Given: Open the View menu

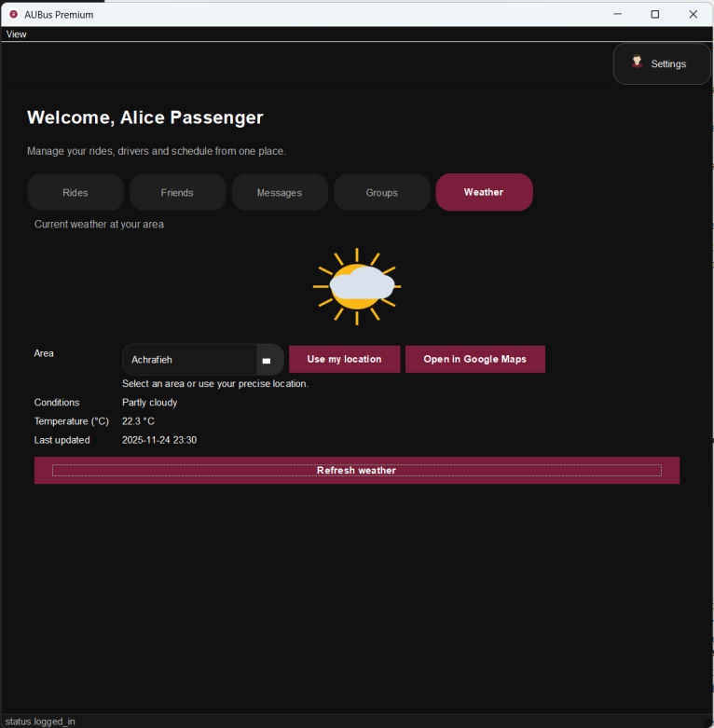Looking at the screenshot, I should coord(16,34).
